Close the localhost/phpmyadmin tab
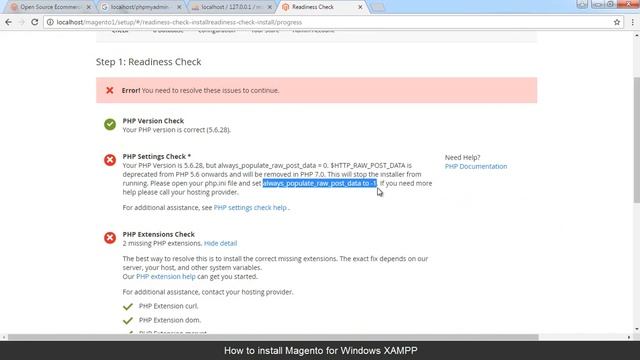This screenshot has width=640, height=360. [x=179, y=7]
